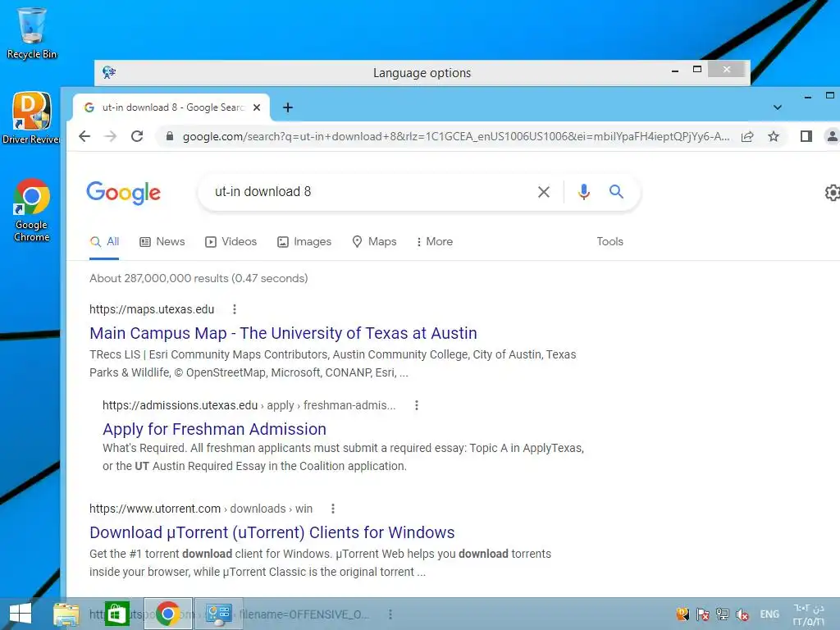Switch to the Videos results tab
Screen dimensions: 840x630
point(231,242)
